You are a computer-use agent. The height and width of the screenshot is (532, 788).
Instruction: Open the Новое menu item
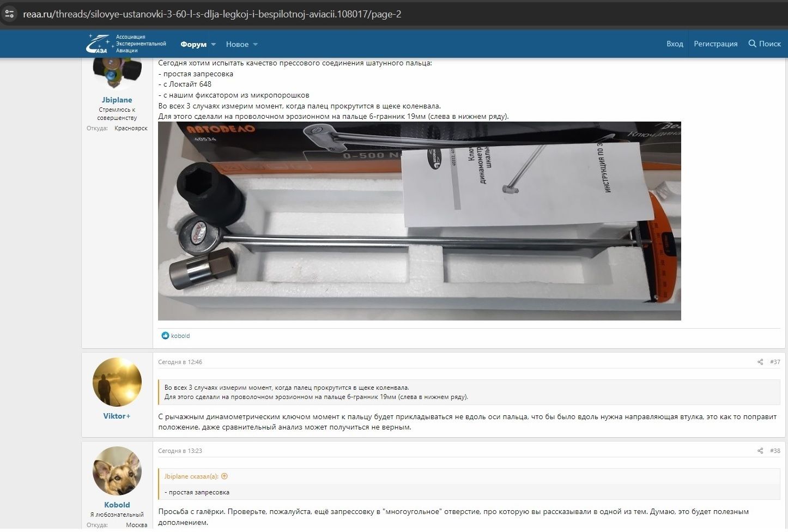[x=237, y=44]
